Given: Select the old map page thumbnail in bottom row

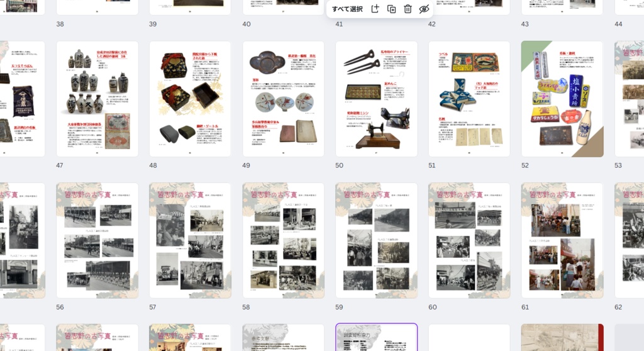Looking at the screenshot, I should 562,337.
